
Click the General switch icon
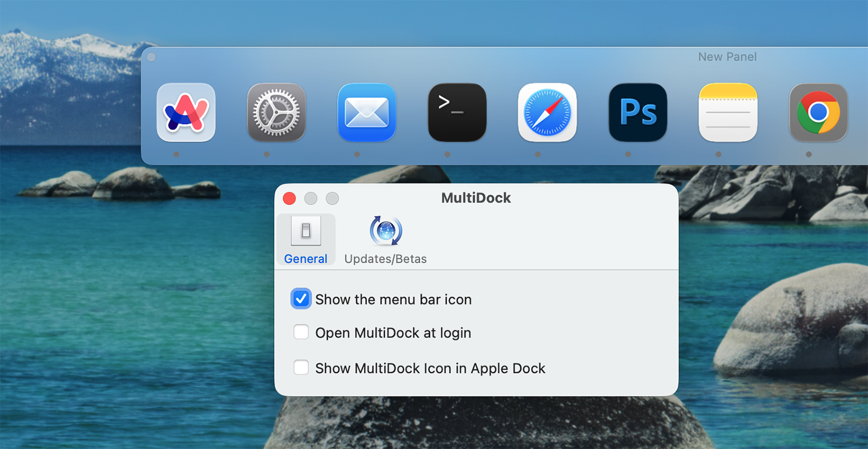306,231
